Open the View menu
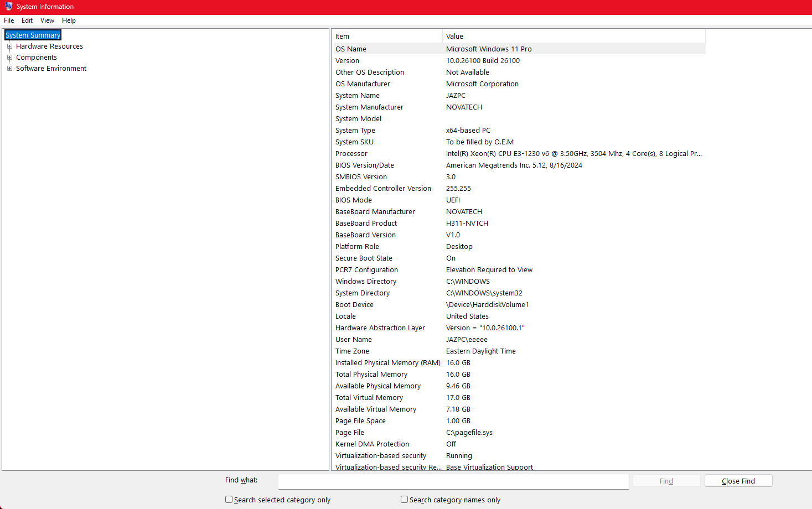Image resolution: width=812 pixels, height=509 pixels. coord(47,20)
